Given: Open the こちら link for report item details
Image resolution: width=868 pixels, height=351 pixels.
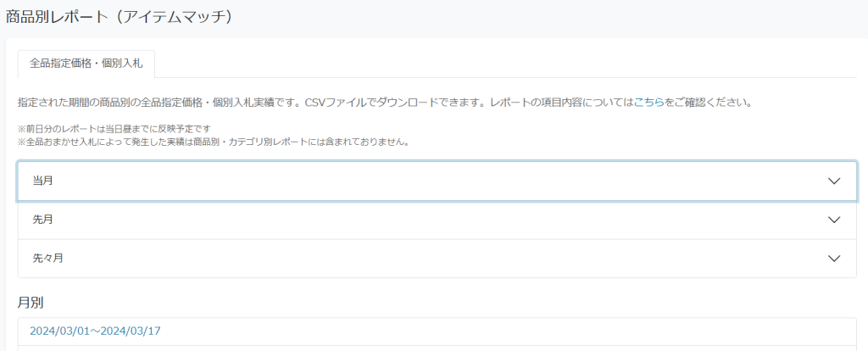Looking at the screenshot, I should click(x=648, y=103).
